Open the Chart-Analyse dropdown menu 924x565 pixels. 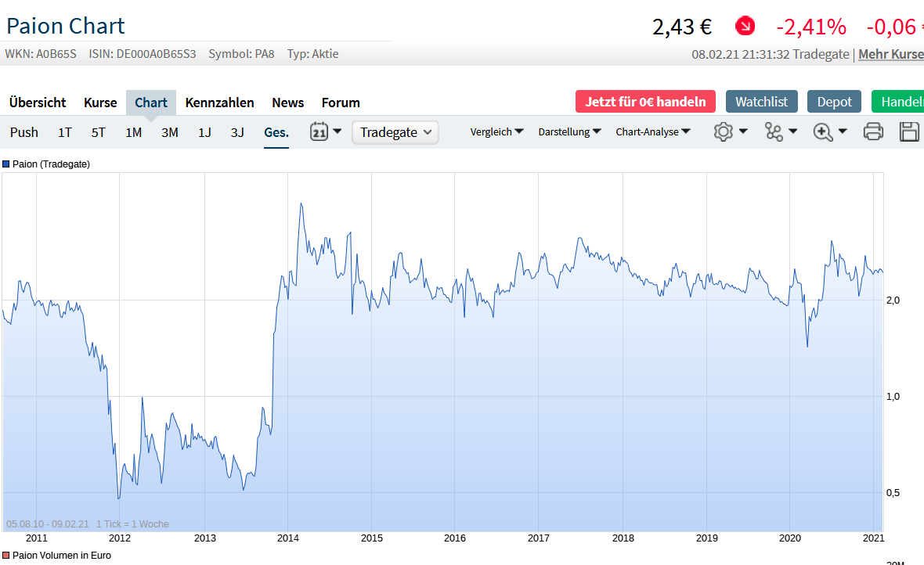click(653, 132)
